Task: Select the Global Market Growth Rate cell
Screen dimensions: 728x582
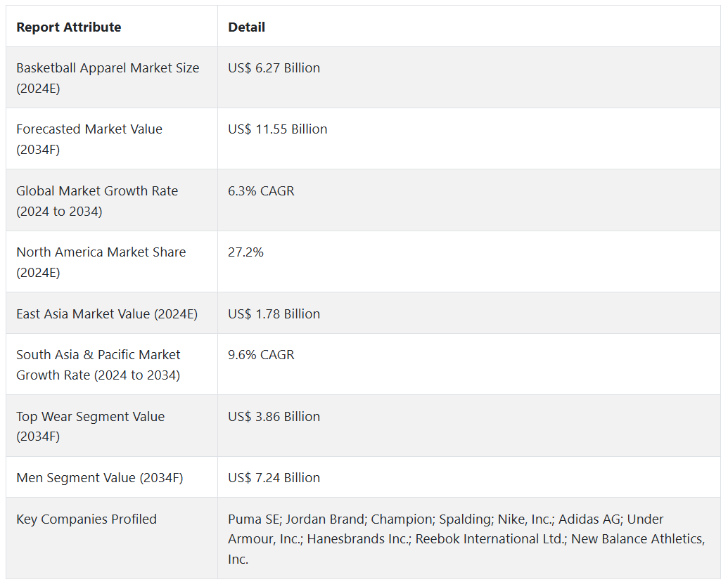Action: pyautogui.click(x=97, y=201)
